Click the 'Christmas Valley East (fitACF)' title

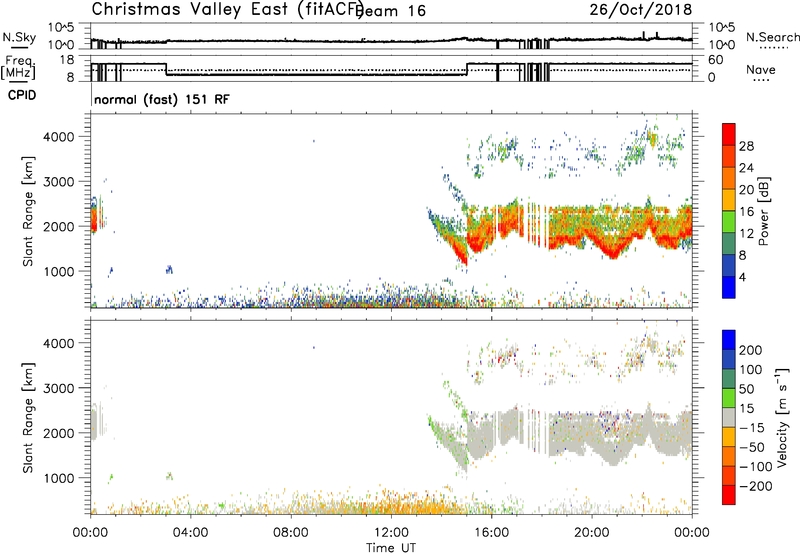coord(228,9)
